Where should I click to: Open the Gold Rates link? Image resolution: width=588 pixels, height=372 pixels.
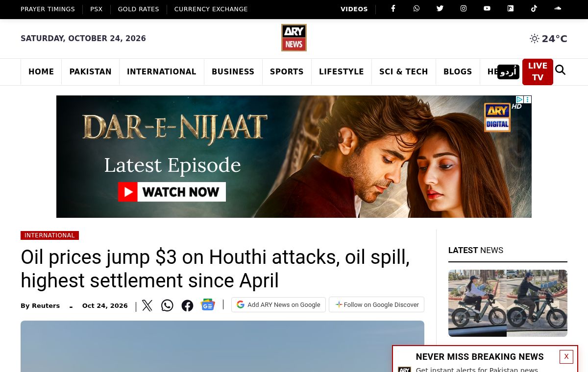(x=139, y=9)
